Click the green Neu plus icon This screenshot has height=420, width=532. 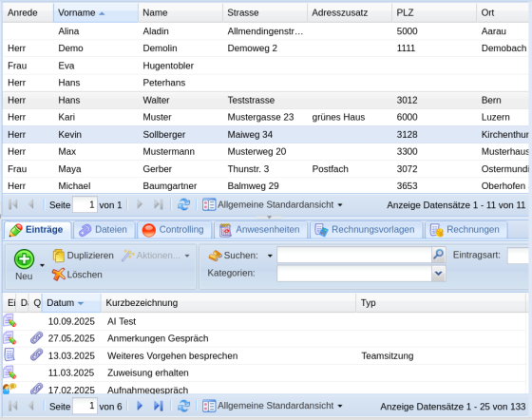(x=24, y=259)
